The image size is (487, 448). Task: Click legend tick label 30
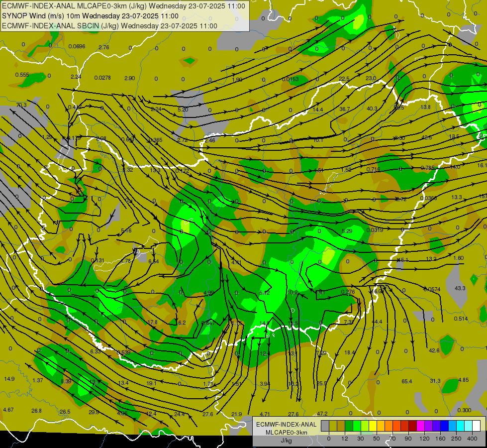pos(361,439)
